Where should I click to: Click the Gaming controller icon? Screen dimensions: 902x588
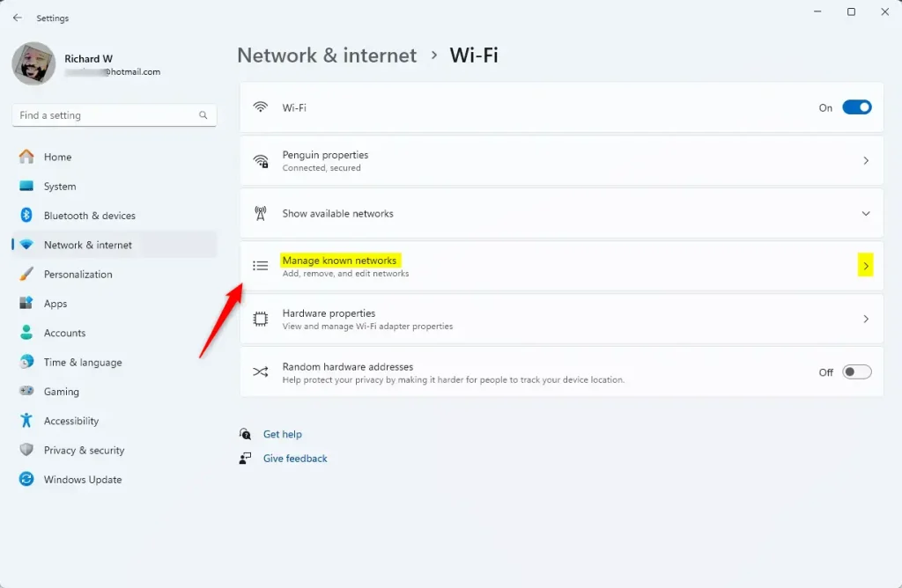click(x=27, y=392)
